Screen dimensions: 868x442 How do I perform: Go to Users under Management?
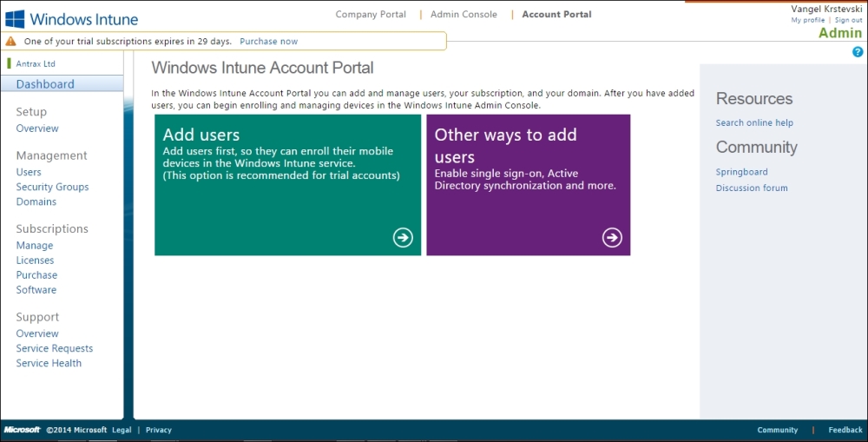click(x=29, y=172)
